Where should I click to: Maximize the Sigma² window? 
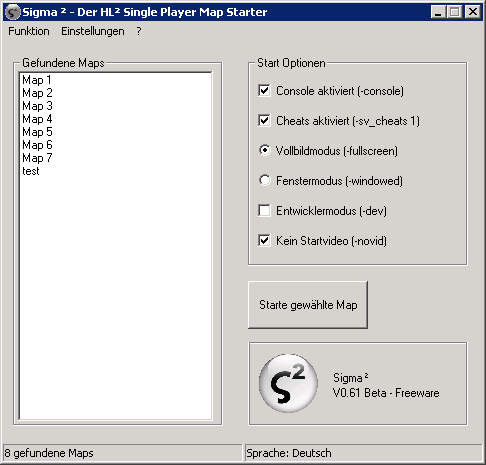[x=454, y=12]
